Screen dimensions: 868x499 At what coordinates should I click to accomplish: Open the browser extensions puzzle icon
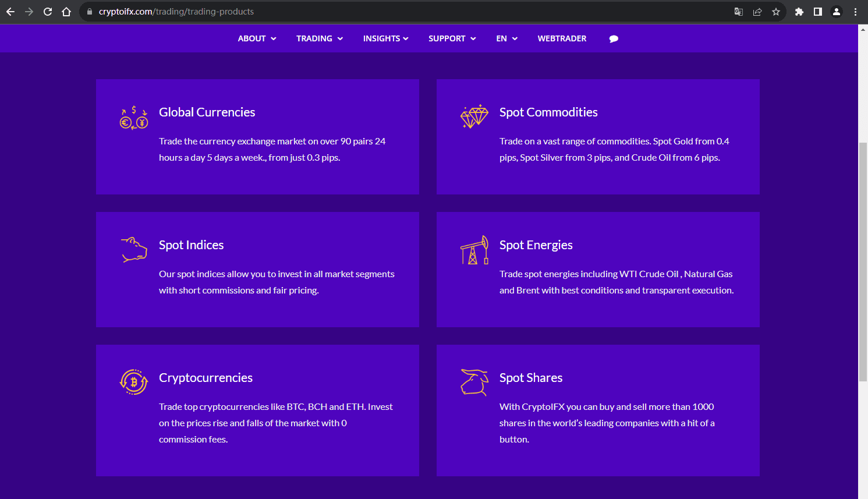tap(799, 12)
